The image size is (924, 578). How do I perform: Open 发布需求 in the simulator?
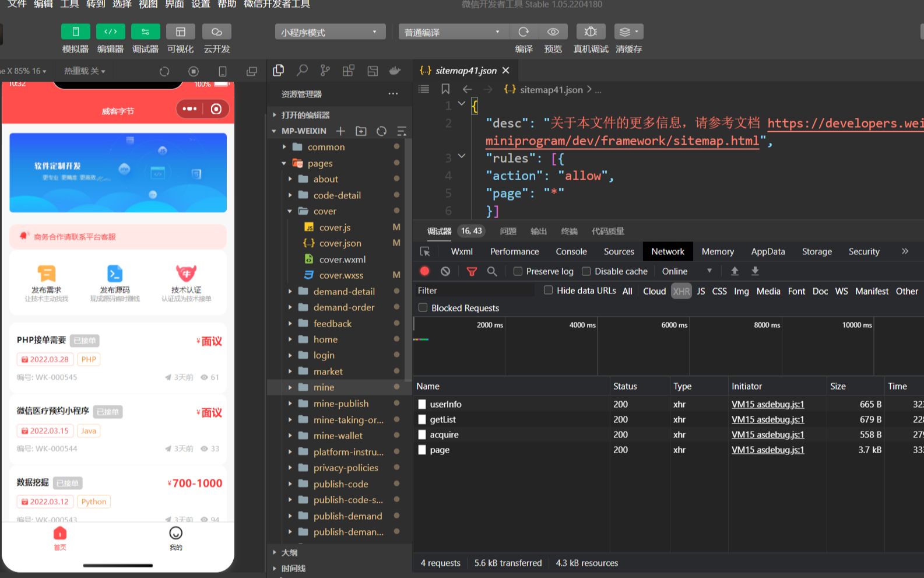pos(47,283)
